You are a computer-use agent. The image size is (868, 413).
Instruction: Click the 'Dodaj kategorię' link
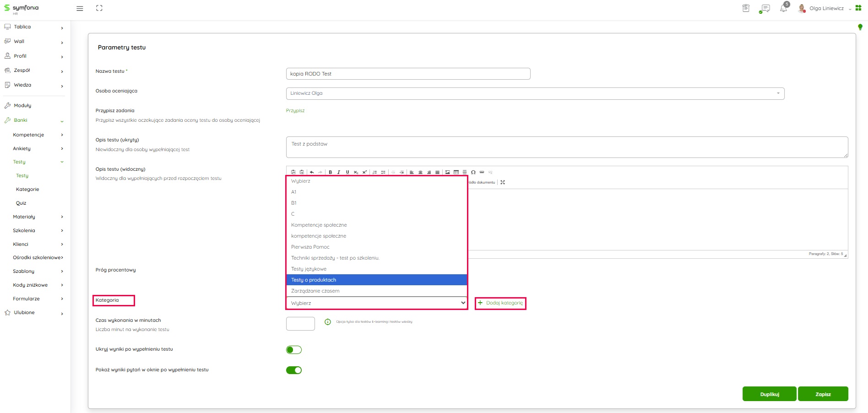coord(504,303)
